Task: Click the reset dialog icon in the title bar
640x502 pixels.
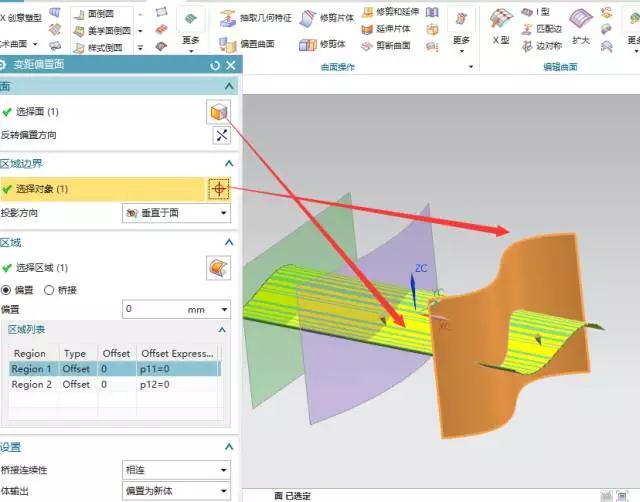Action: click(215, 65)
